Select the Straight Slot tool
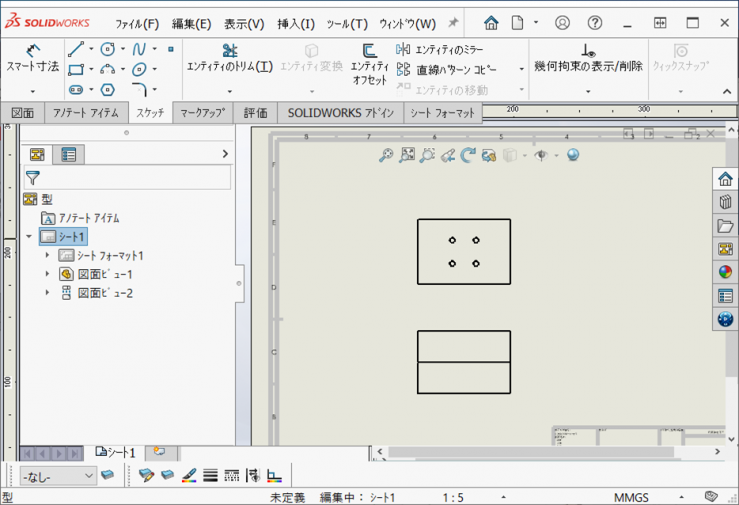739x505 pixels. tap(76, 90)
